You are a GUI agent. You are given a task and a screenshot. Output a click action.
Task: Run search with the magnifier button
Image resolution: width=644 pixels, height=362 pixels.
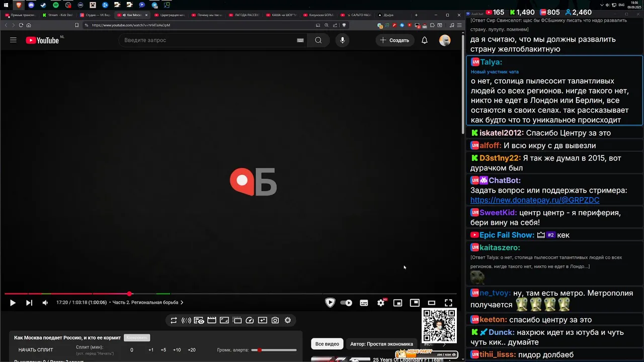(x=318, y=40)
